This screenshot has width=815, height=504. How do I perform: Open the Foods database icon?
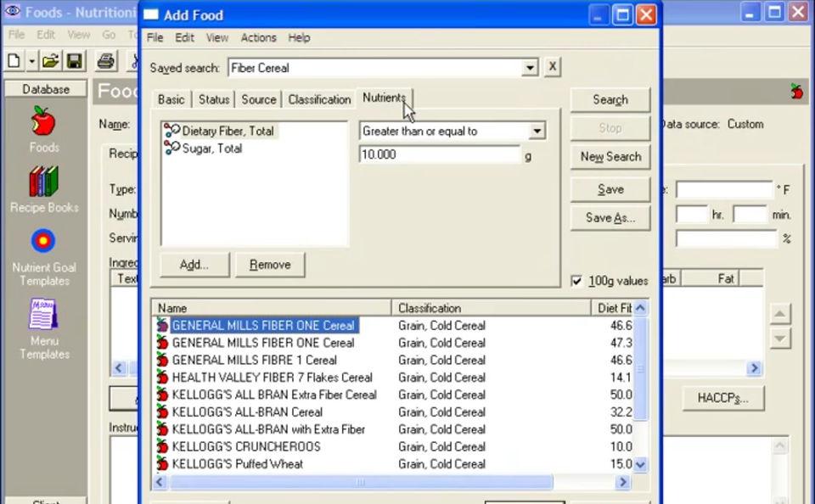click(43, 120)
